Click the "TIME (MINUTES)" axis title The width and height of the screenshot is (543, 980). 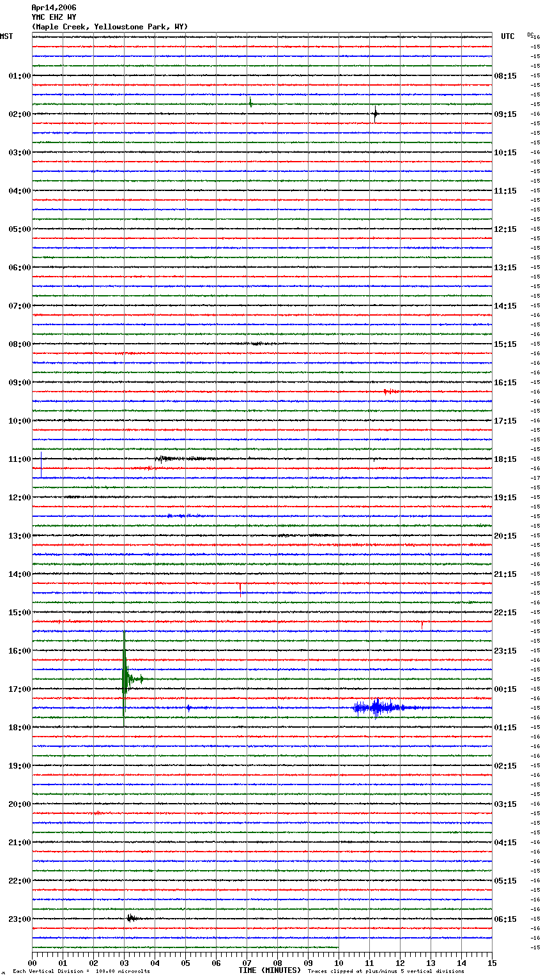tap(270, 970)
